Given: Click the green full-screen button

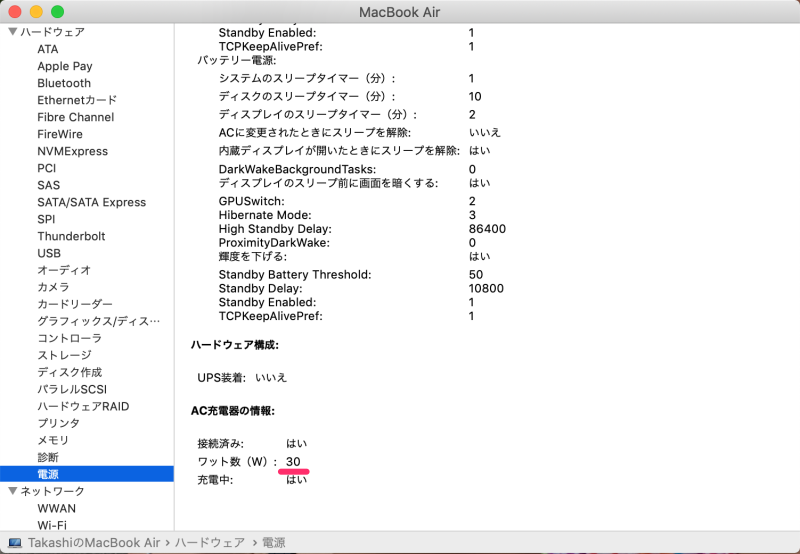Looking at the screenshot, I should pos(58,12).
